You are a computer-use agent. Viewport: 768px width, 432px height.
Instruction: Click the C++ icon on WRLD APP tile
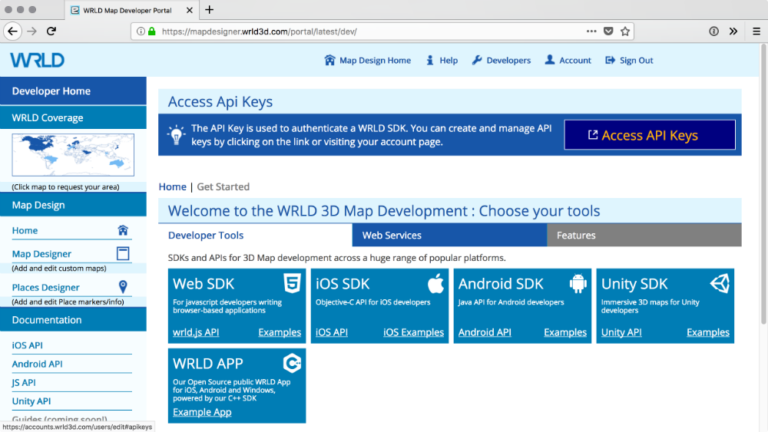pyautogui.click(x=292, y=363)
